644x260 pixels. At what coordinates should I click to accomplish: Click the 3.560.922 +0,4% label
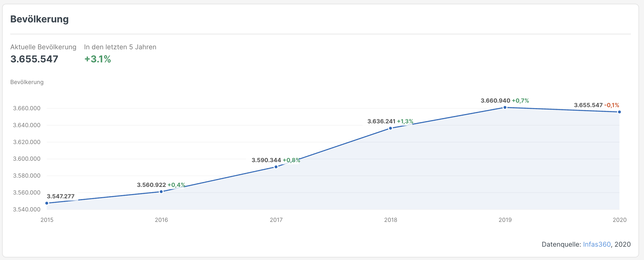click(161, 185)
